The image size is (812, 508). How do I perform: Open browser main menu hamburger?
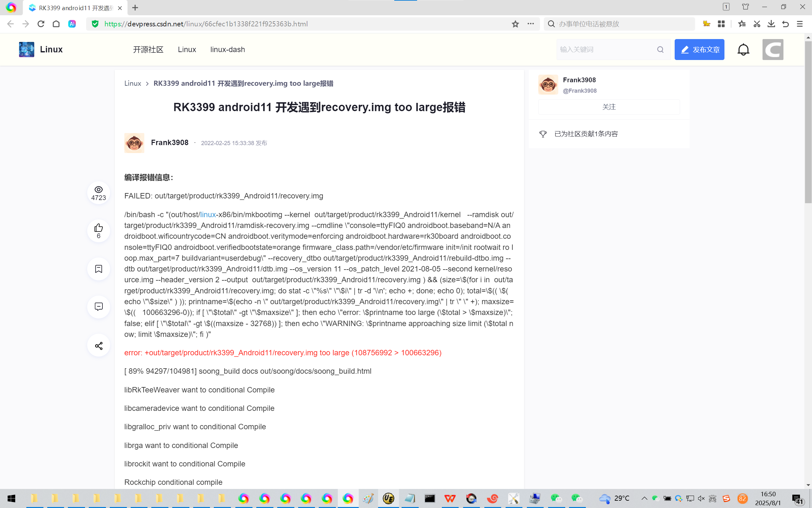[800, 24]
